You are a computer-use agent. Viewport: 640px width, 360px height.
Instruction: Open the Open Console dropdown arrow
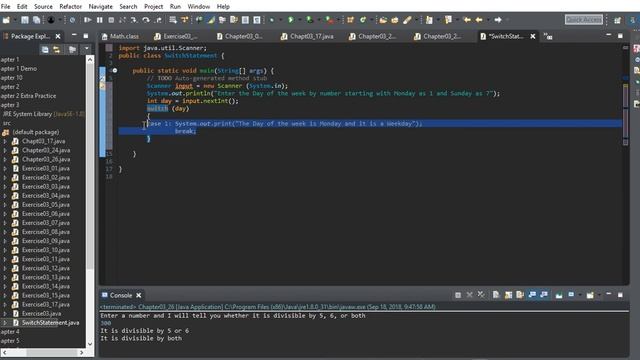pyautogui.click(x=599, y=295)
